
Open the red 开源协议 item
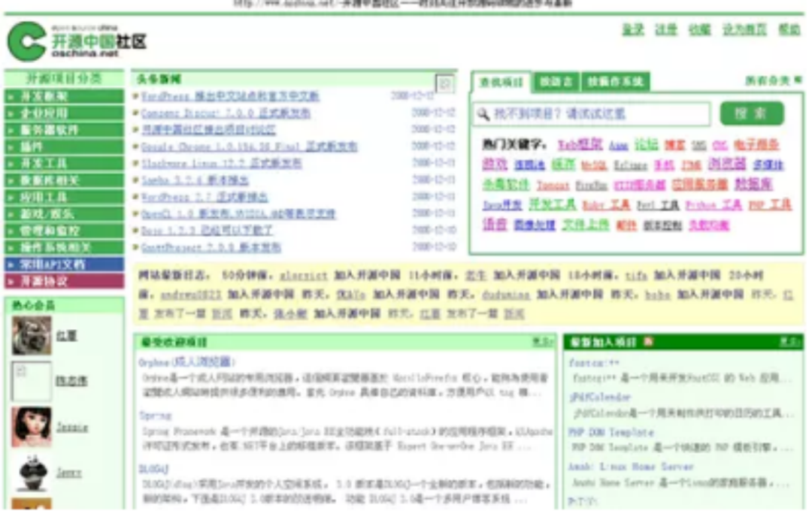point(64,280)
